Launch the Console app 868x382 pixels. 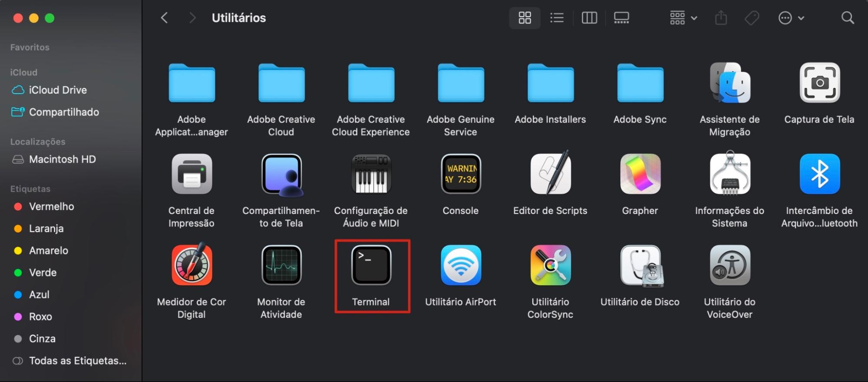point(461,174)
